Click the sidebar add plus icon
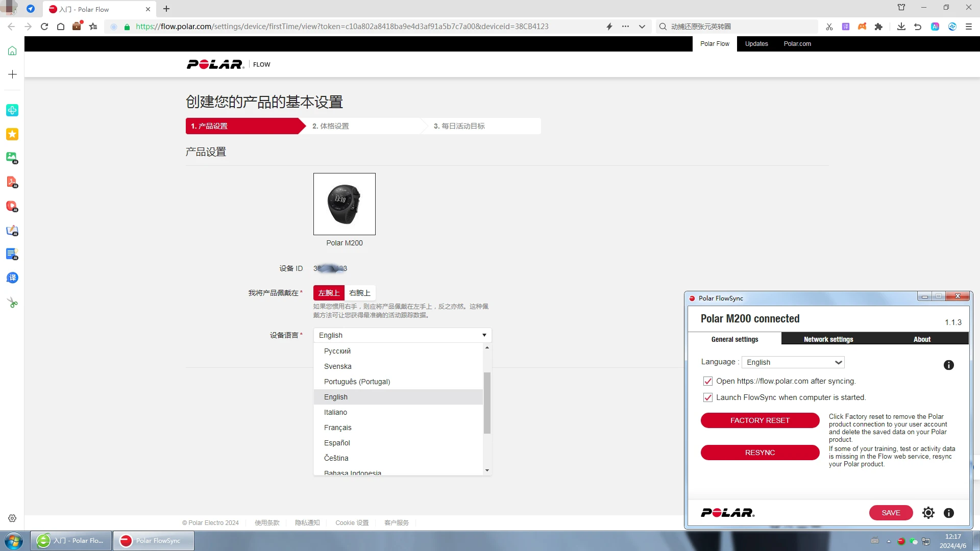This screenshot has height=551, width=980. (x=12, y=74)
